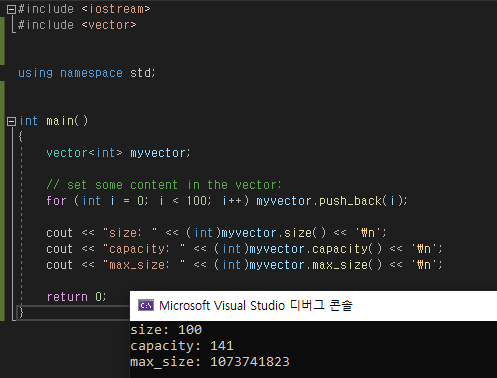
Task: Collapse the main() function with its fold toggle
Action: tap(11, 121)
